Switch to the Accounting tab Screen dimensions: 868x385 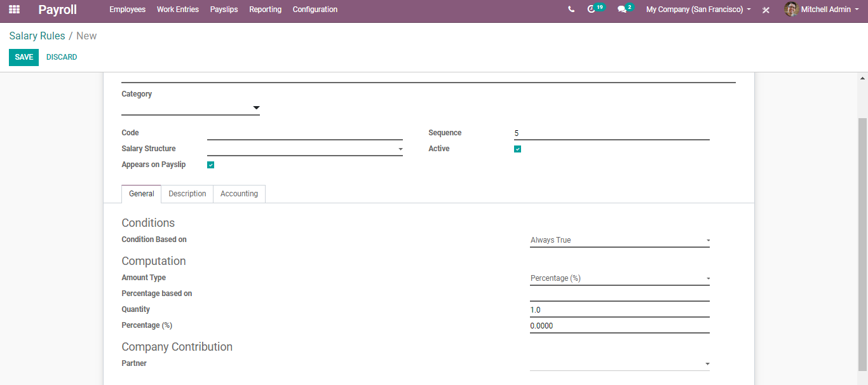tap(239, 194)
